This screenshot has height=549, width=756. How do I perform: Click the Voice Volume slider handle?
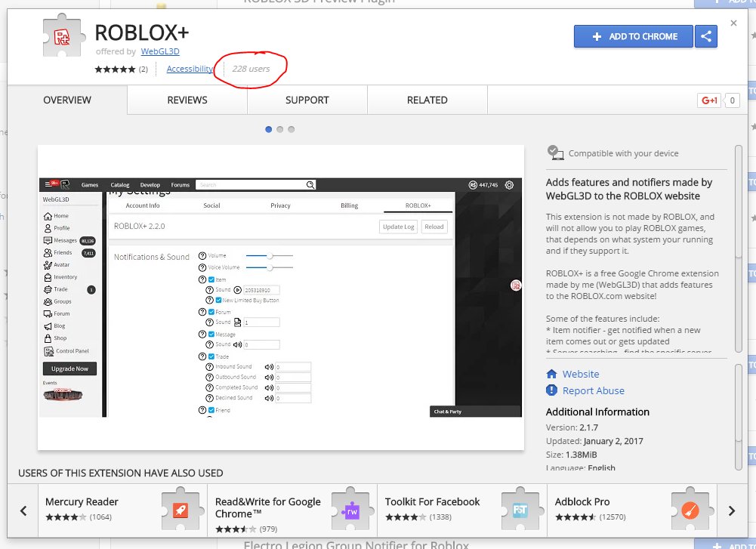tap(270, 267)
